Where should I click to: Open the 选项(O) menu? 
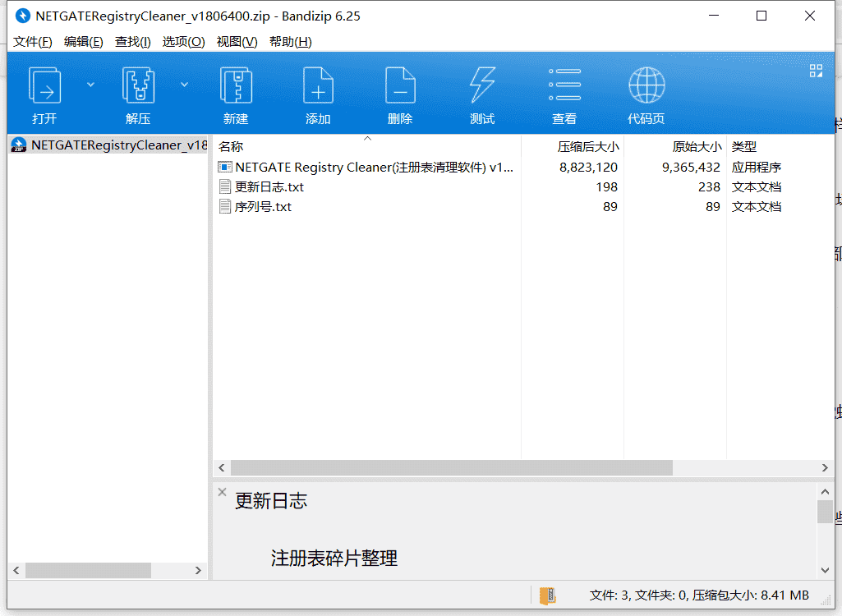point(183,42)
